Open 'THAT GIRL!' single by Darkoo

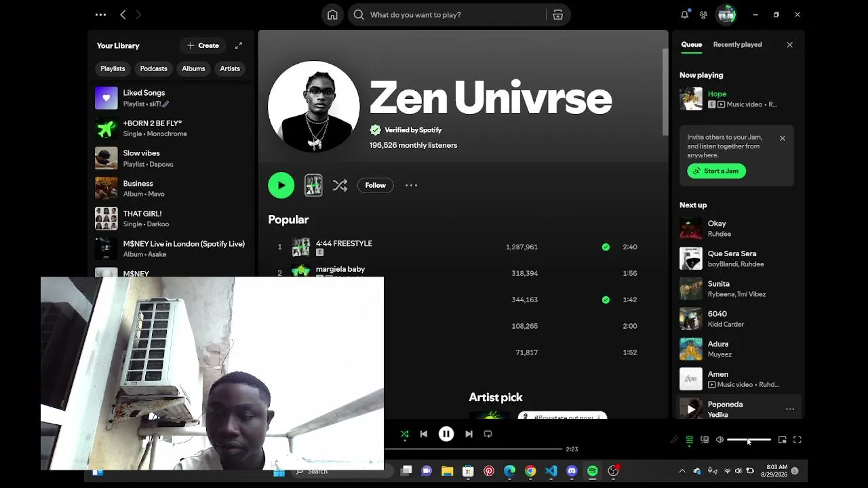pos(172,218)
